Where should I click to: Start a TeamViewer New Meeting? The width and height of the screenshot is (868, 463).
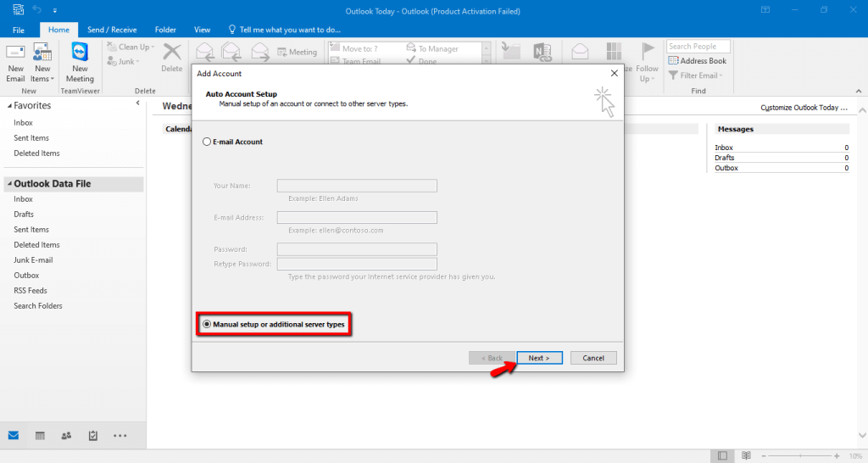coord(80,63)
